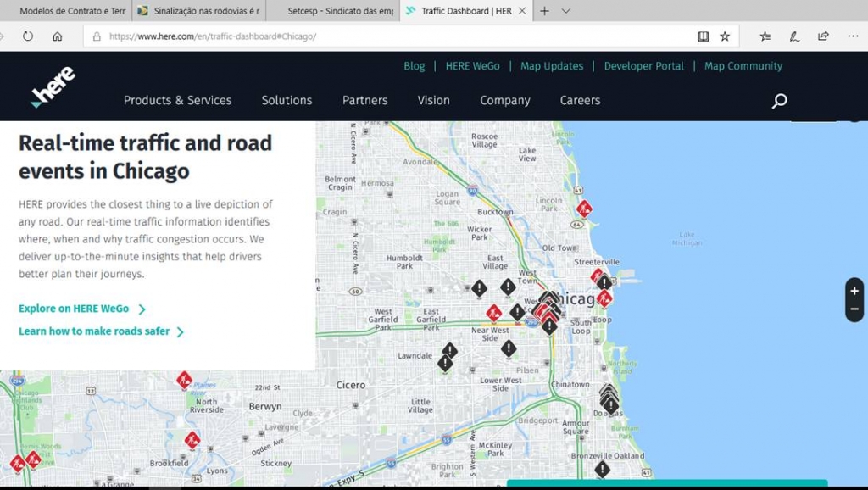Click the red roadworks marker near Lincoln Park

pyautogui.click(x=584, y=208)
